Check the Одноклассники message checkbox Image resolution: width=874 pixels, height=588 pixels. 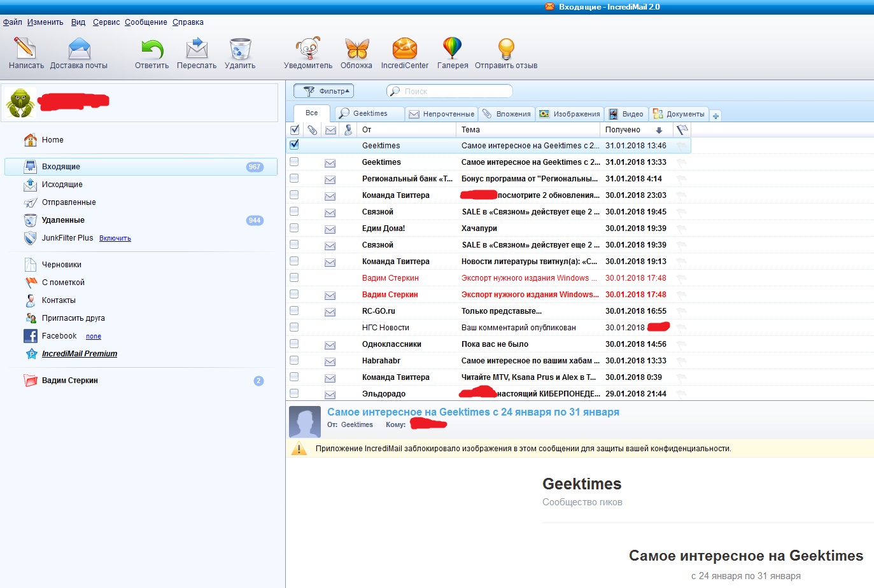(x=294, y=344)
